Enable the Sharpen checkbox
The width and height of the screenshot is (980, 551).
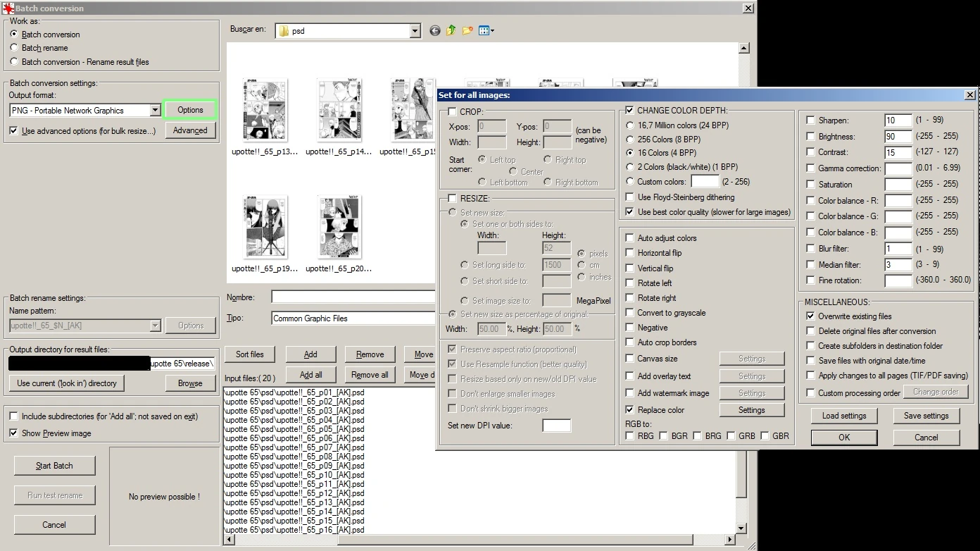click(811, 120)
